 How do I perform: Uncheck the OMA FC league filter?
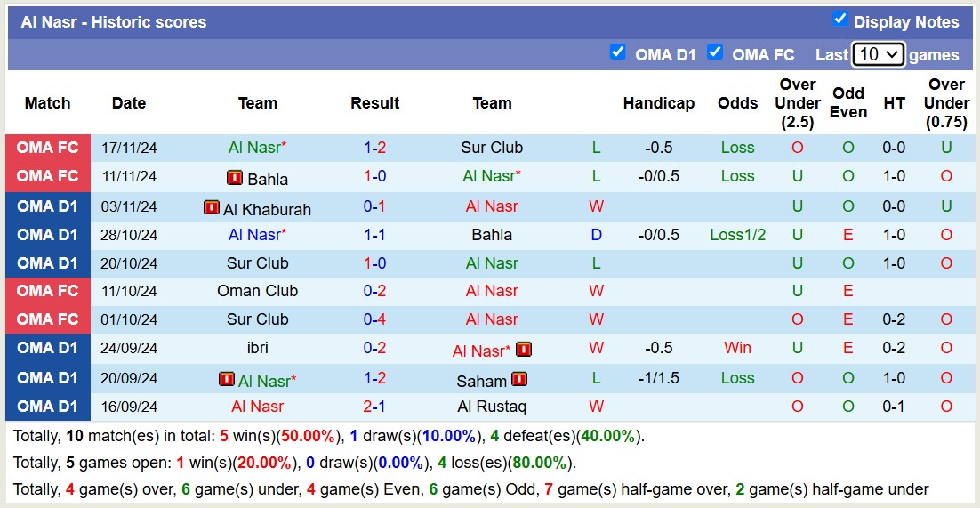[x=714, y=52]
